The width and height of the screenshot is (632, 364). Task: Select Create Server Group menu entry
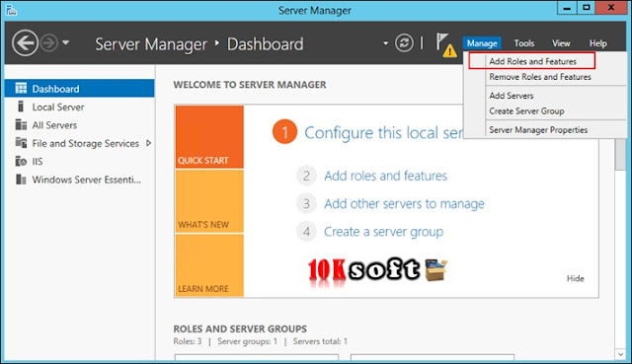[526, 111]
